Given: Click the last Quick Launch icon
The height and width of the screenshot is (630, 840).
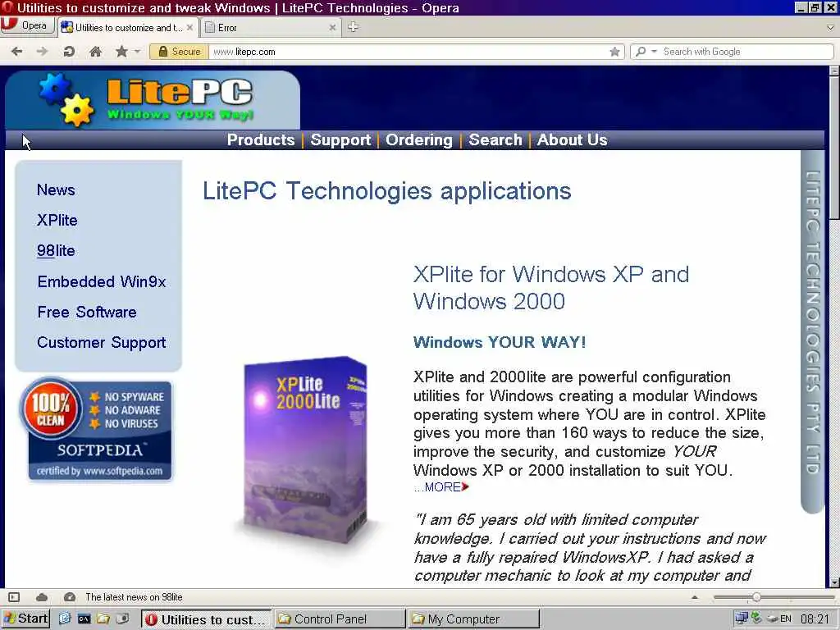Looking at the screenshot, I should pyautogui.click(x=123, y=619).
